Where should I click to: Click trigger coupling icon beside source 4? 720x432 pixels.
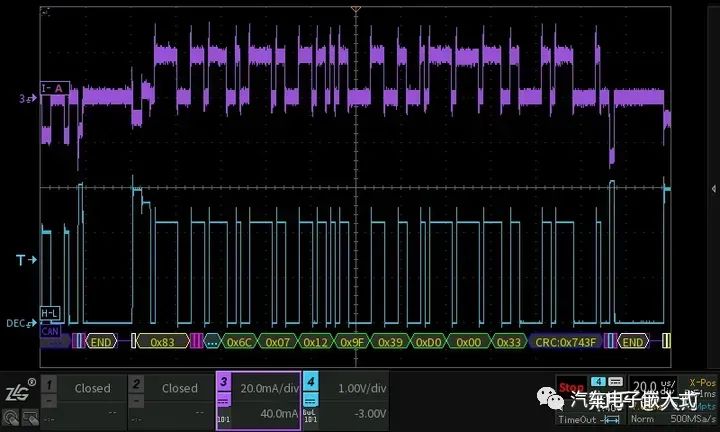point(615,382)
